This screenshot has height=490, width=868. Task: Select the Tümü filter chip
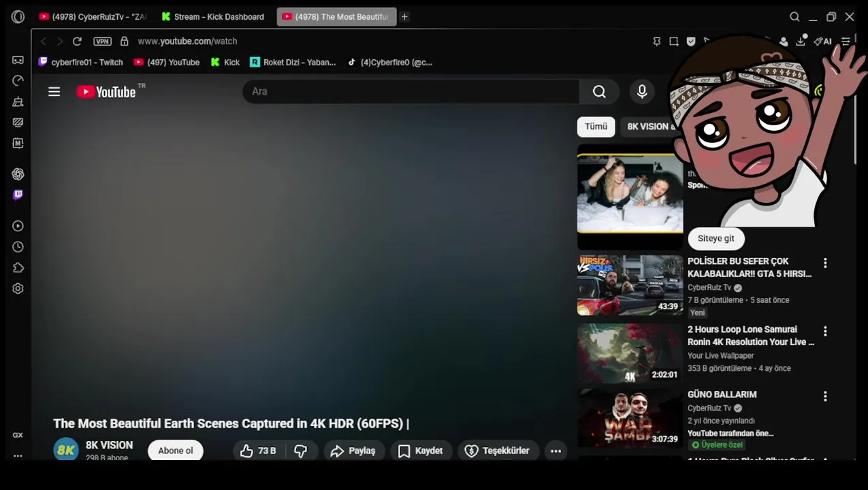click(x=596, y=127)
